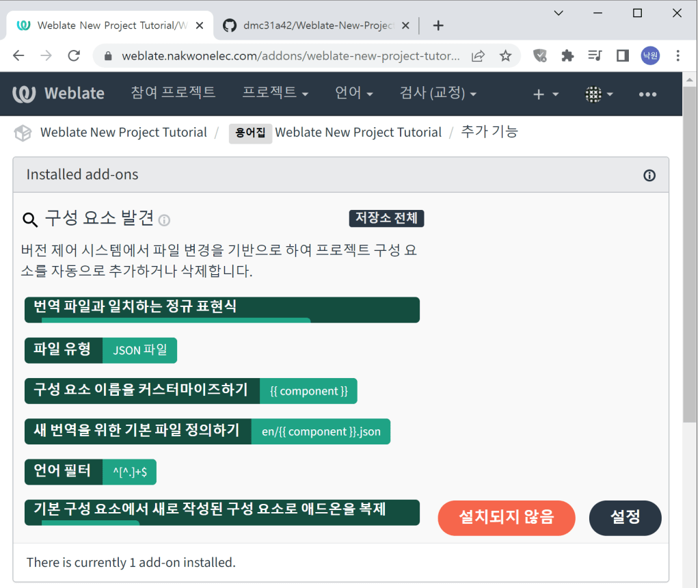Screen dimensions: 700x588
Task: Open the plus add dropdown in navbar
Action: click(546, 94)
